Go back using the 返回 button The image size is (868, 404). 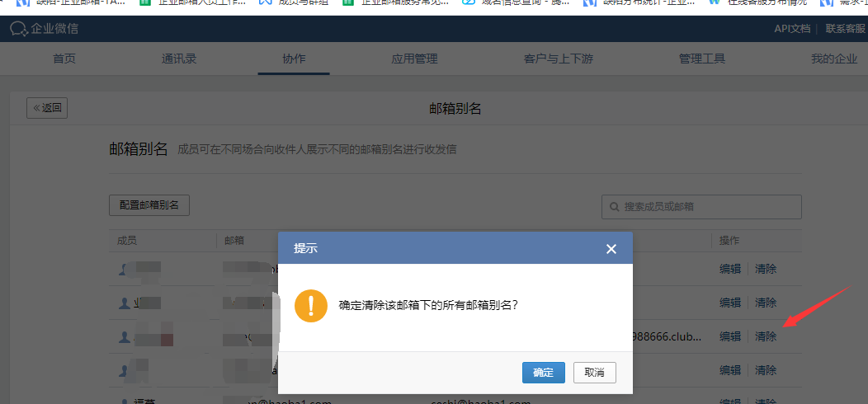point(47,107)
